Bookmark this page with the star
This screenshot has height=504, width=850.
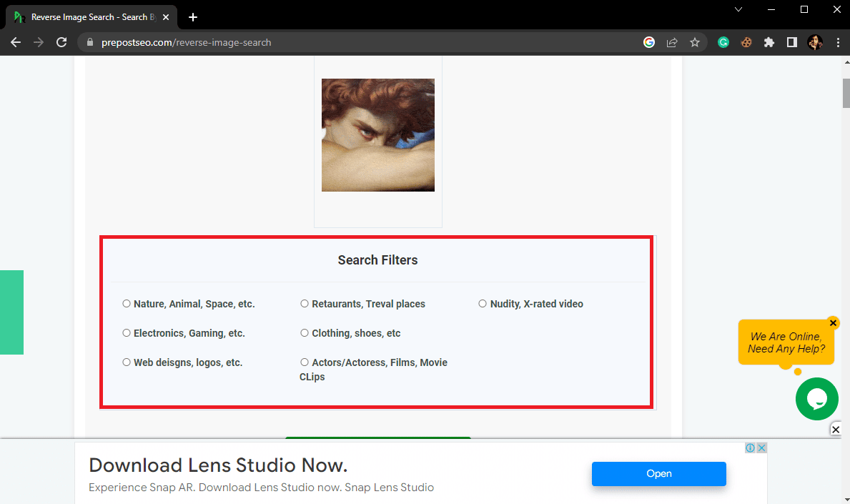695,42
